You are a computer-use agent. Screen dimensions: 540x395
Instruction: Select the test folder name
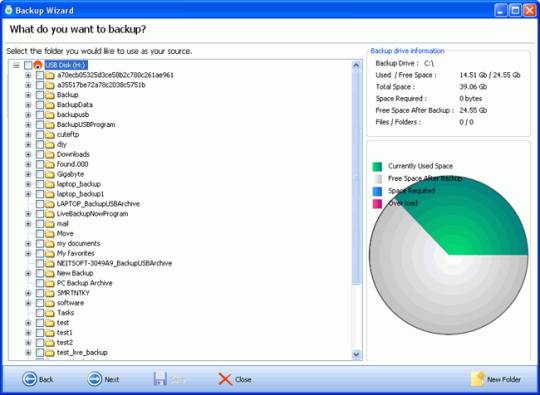[x=63, y=323]
